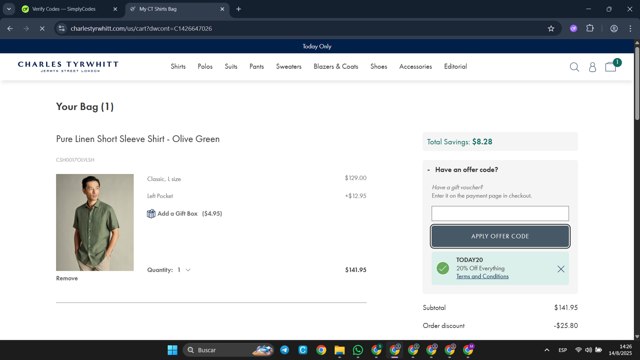640x360 pixels.
Task: Open the Pants menu
Action: (x=257, y=67)
